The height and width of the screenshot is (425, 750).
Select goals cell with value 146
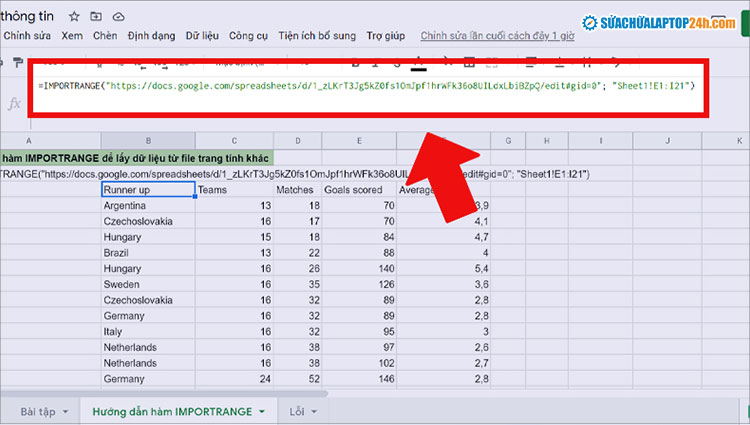click(359, 379)
